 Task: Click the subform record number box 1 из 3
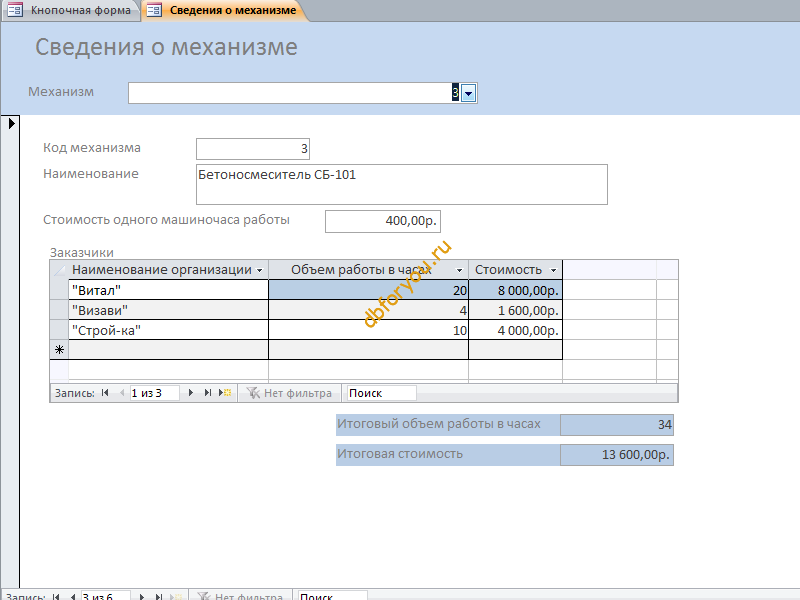point(154,393)
